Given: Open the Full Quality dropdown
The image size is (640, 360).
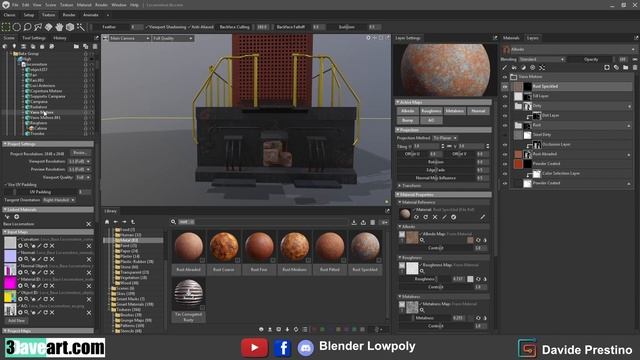Looking at the screenshot, I should pos(172,38).
